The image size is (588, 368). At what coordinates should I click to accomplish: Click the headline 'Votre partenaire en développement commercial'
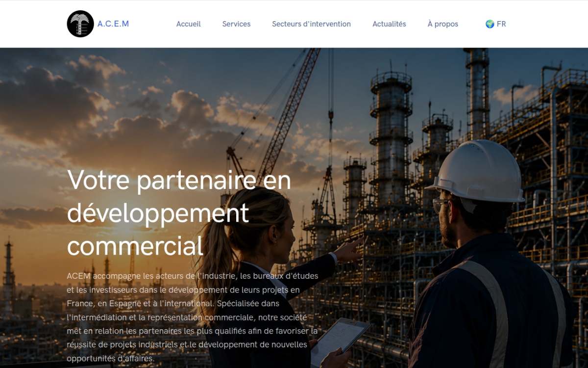point(179,212)
